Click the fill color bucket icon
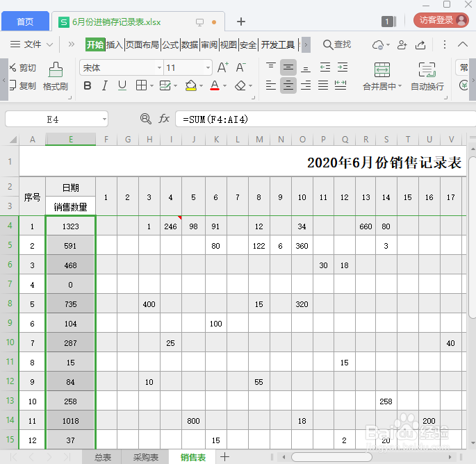This screenshot has height=464, width=476. click(190, 85)
